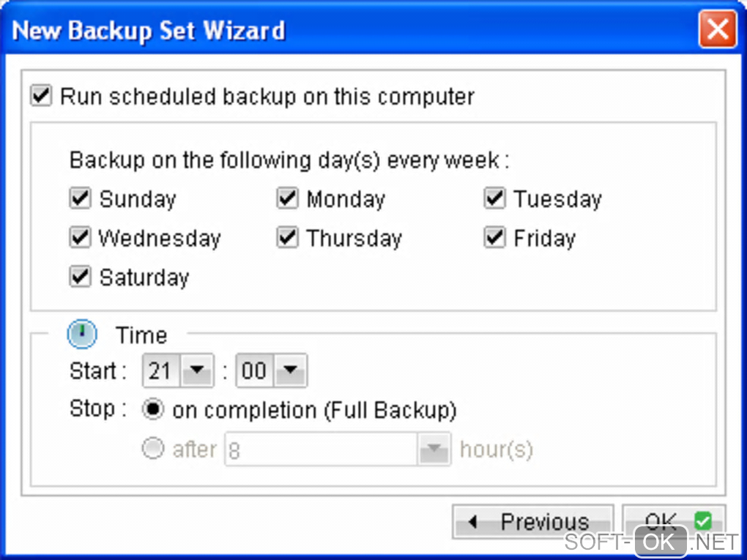This screenshot has width=747, height=560.
Task: Toggle the Sunday checkbox
Action: [x=80, y=198]
